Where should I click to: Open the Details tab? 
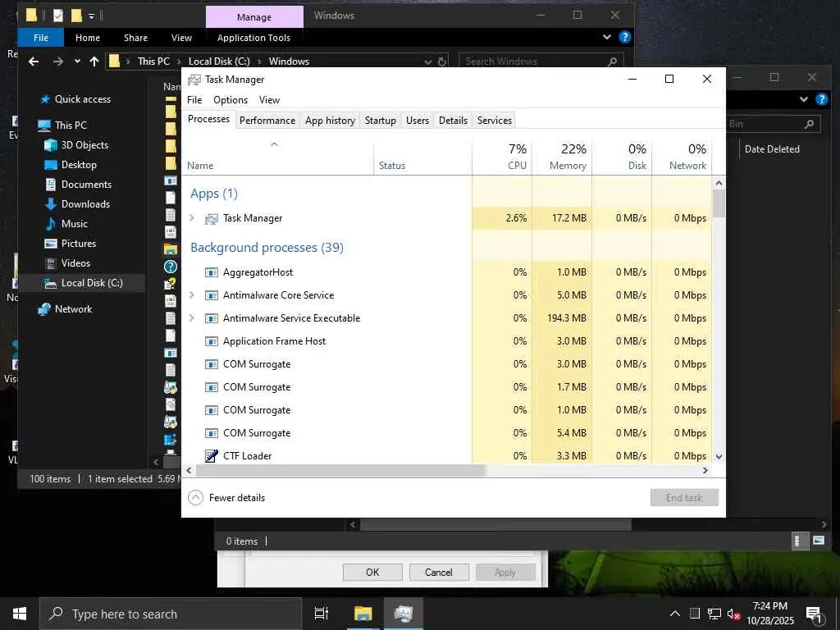(453, 121)
